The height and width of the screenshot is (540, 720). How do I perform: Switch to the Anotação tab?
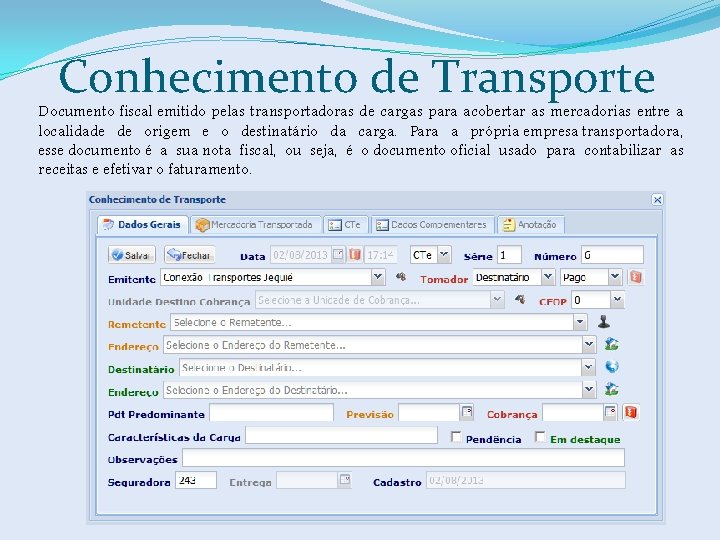pyautogui.click(x=531, y=225)
